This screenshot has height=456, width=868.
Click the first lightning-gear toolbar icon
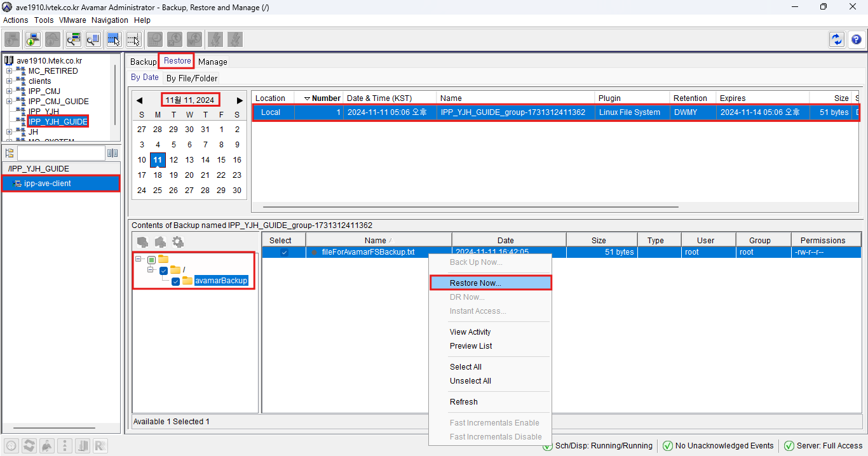click(215, 39)
